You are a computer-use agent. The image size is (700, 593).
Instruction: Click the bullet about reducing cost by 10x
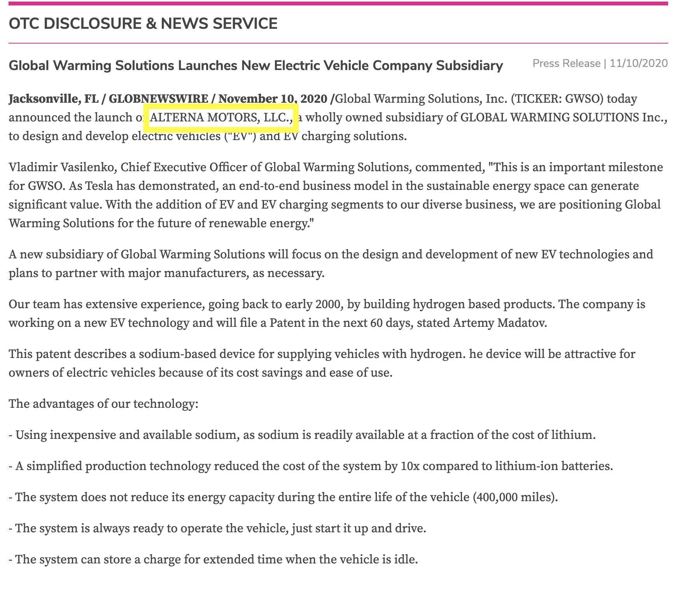311,466
